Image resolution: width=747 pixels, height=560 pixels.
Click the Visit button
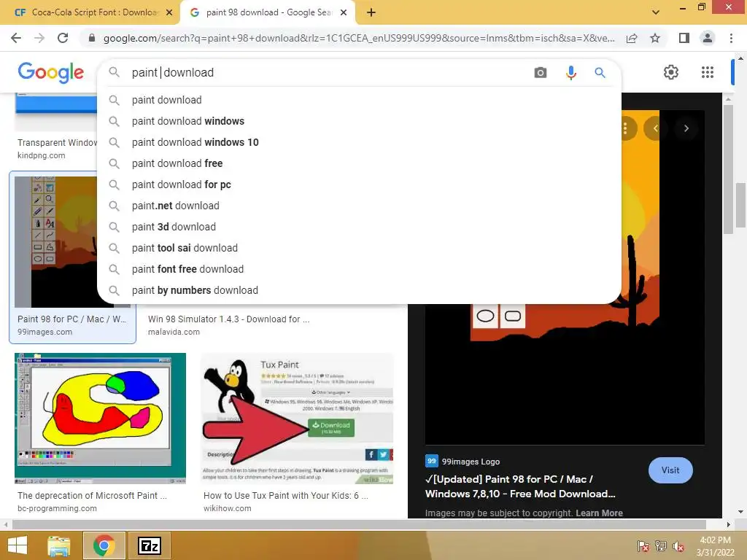pyautogui.click(x=670, y=470)
